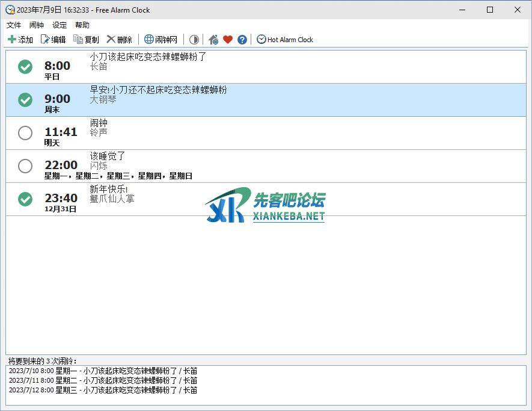Viewport: 532px width, 411px height.
Task: Click the 复制 (Copy) toolbar button
Action: point(86,40)
